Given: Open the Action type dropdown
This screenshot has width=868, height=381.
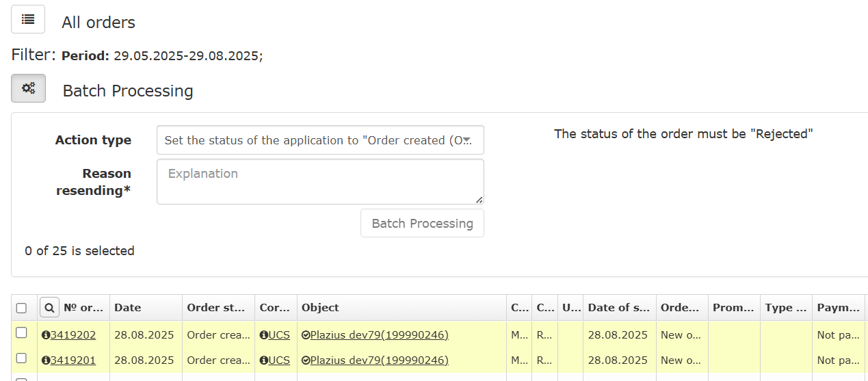Looking at the screenshot, I should (x=319, y=140).
